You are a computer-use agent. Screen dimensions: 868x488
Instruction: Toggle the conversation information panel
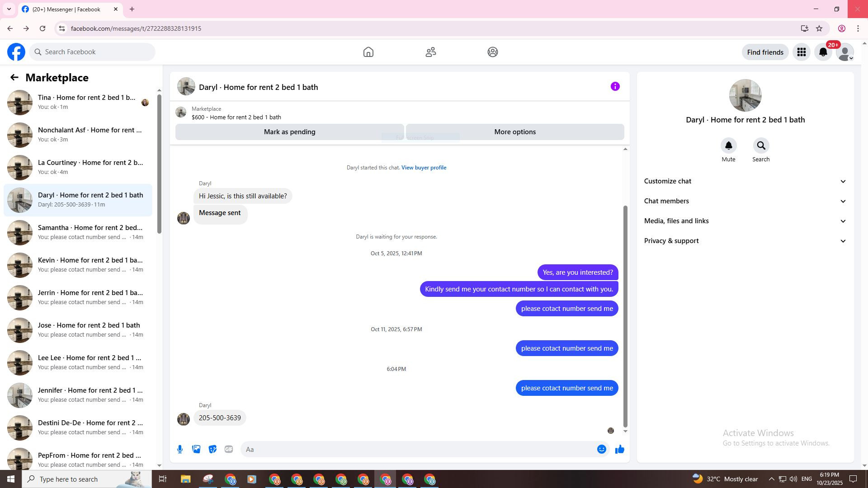tap(615, 87)
